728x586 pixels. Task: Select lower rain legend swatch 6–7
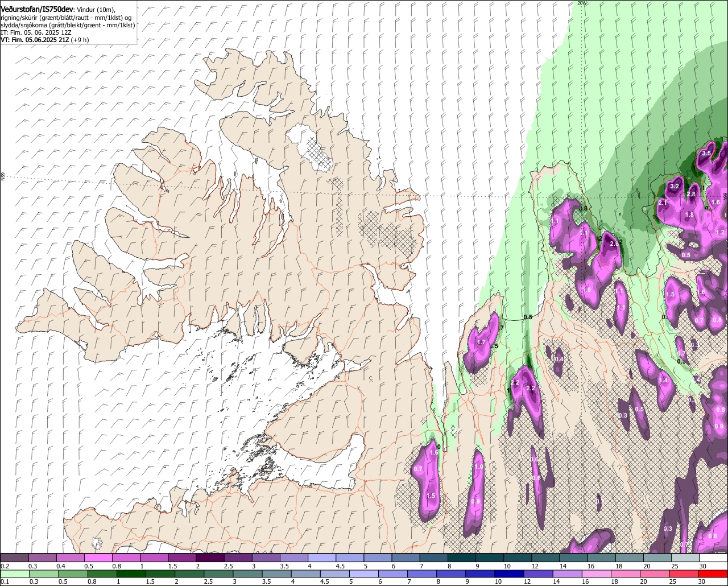pyautogui.click(x=394, y=574)
